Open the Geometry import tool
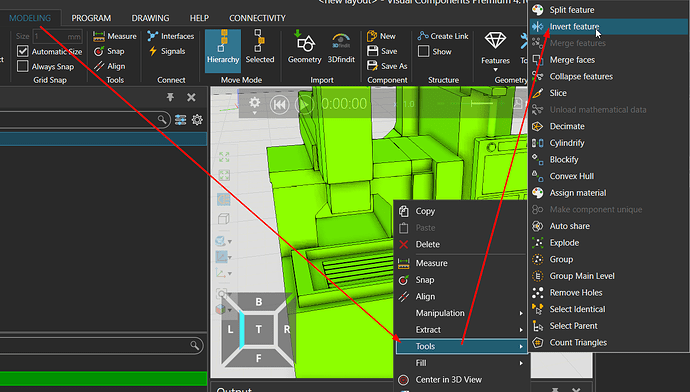 pos(305,47)
